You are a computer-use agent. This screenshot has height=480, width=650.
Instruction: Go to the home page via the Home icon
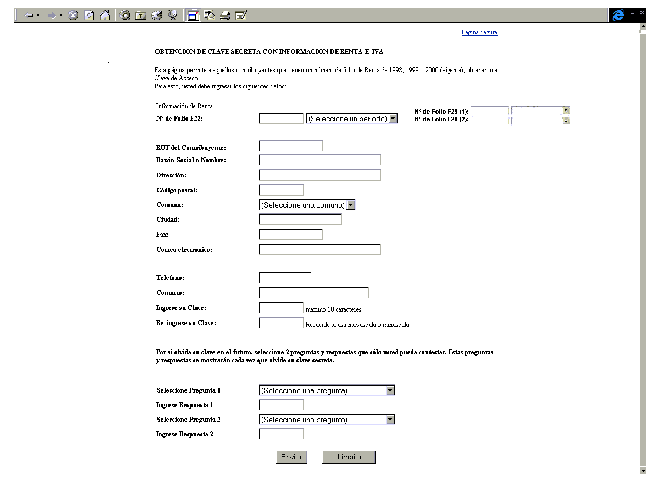pos(105,15)
